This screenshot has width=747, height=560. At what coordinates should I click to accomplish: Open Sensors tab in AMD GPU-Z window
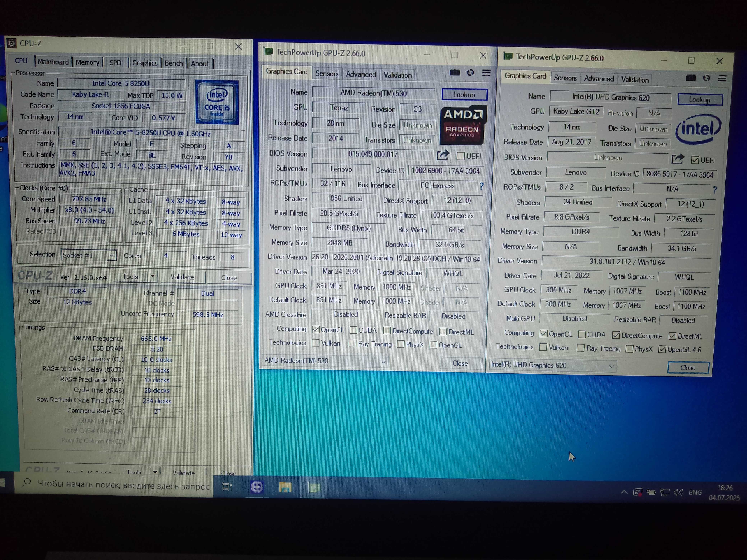[327, 74]
